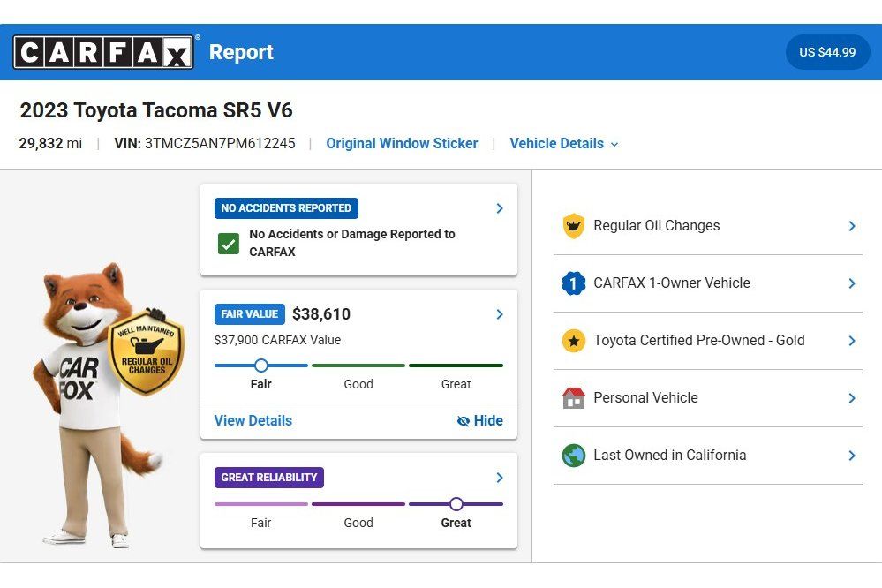Click the 29,832 mi mileage text
This screenshot has height=588, width=882.
click(50, 144)
